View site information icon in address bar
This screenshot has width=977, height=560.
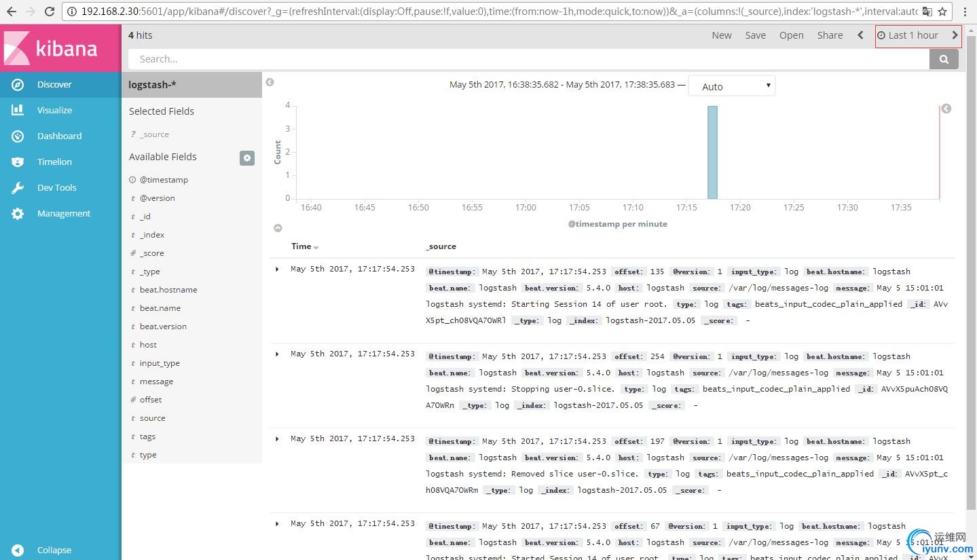pyautogui.click(x=72, y=12)
